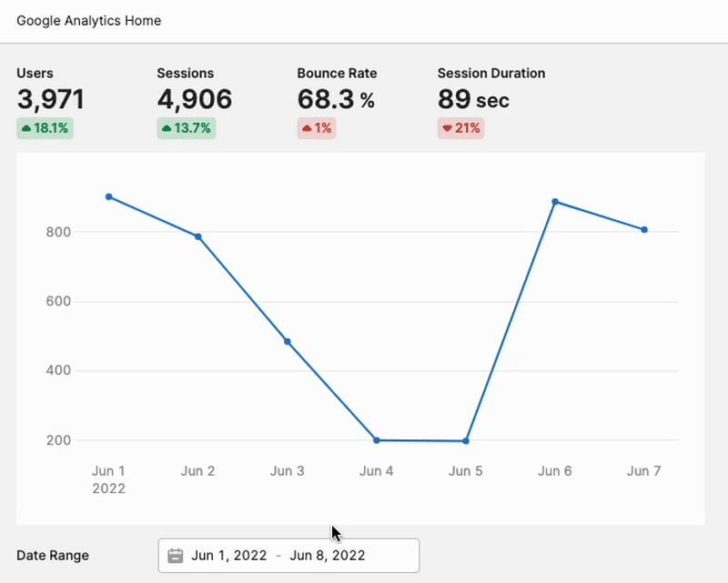Click the up-trend icon in Sessions 13.7% badge
This screenshot has height=583, width=728.
click(166, 128)
